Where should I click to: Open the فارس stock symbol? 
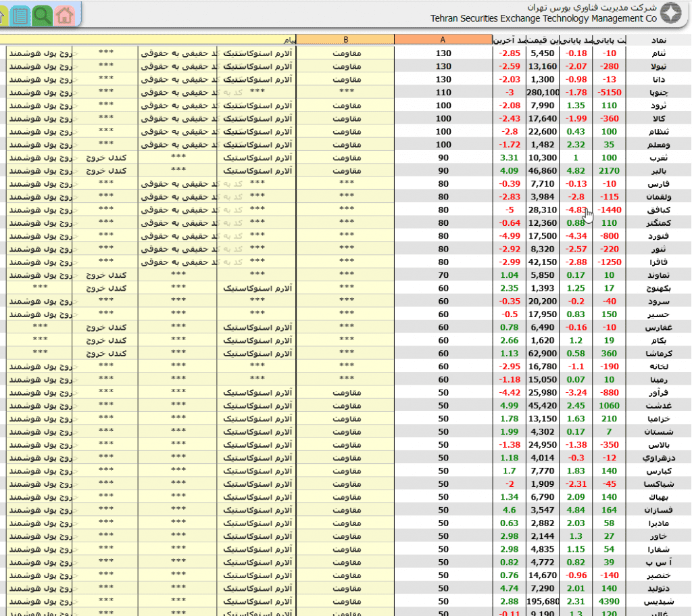point(658,183)
